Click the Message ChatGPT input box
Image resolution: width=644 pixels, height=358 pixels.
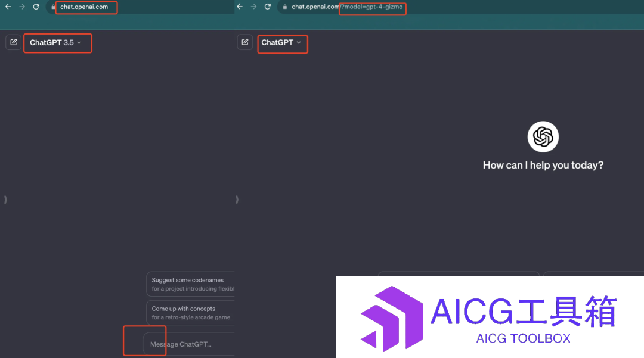[x=189, y=344]
